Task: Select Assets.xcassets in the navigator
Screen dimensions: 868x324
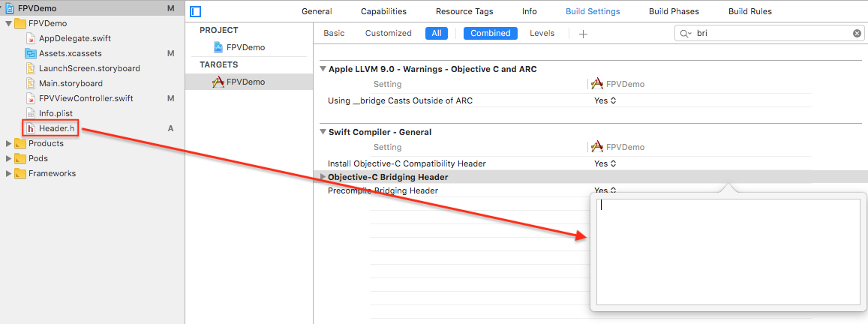Action: (x=71, y=54)
